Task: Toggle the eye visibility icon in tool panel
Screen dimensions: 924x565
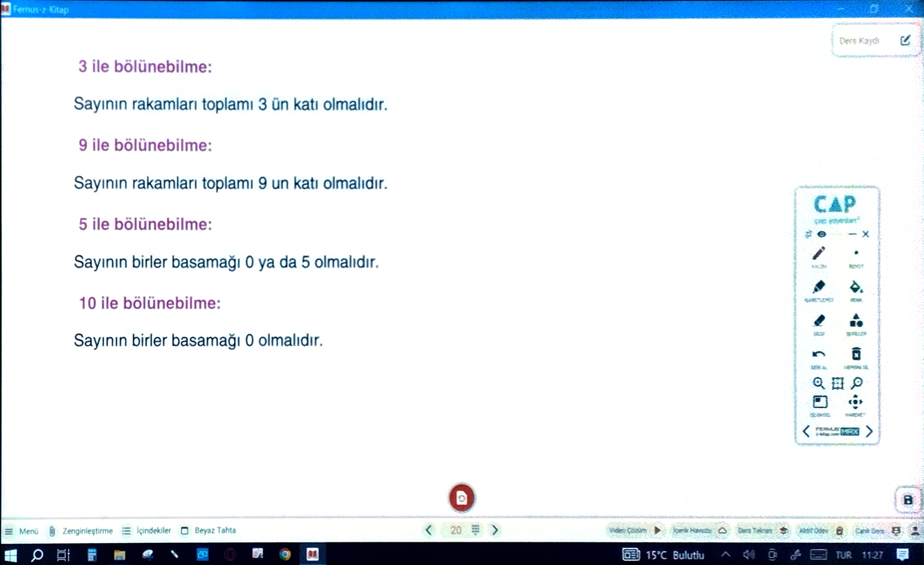Action: point(822,234)
